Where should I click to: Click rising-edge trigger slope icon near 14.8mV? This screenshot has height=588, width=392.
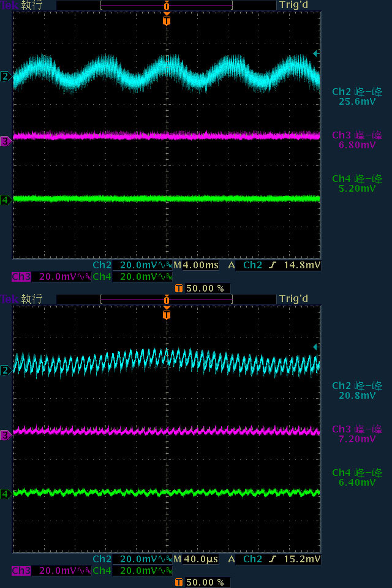(x=273, y=265)
